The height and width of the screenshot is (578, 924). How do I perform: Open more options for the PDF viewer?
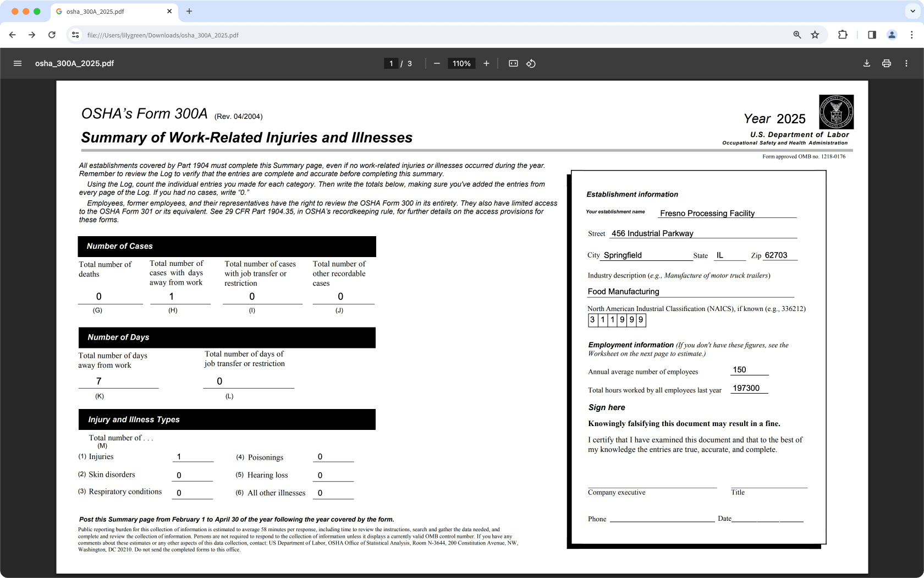[906, 63]
